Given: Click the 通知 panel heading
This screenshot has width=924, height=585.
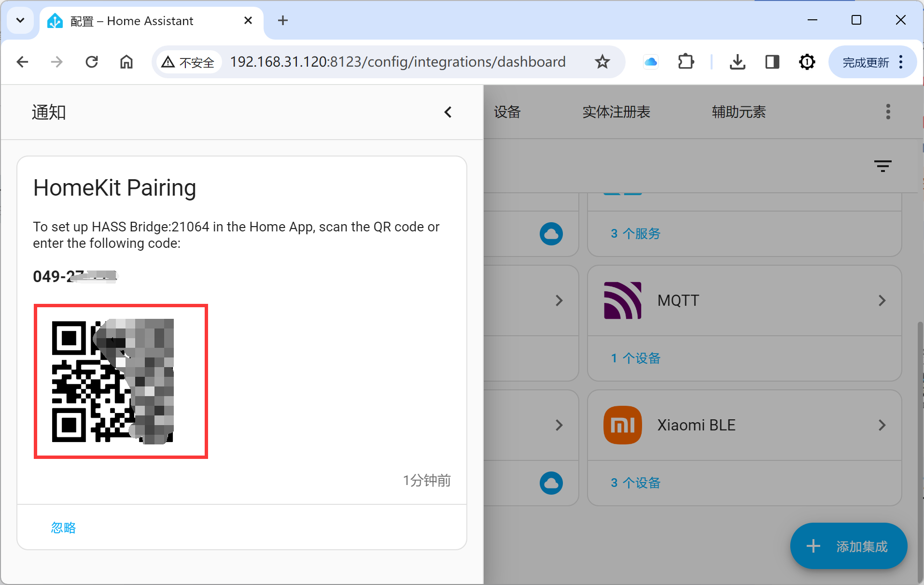Looking at the screenshot, I should tap(49, 112).
